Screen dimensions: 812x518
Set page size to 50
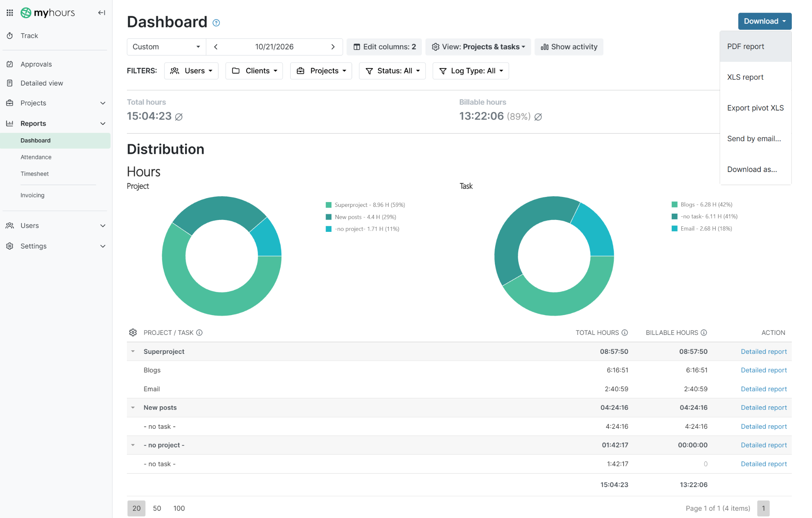(157, 508)
